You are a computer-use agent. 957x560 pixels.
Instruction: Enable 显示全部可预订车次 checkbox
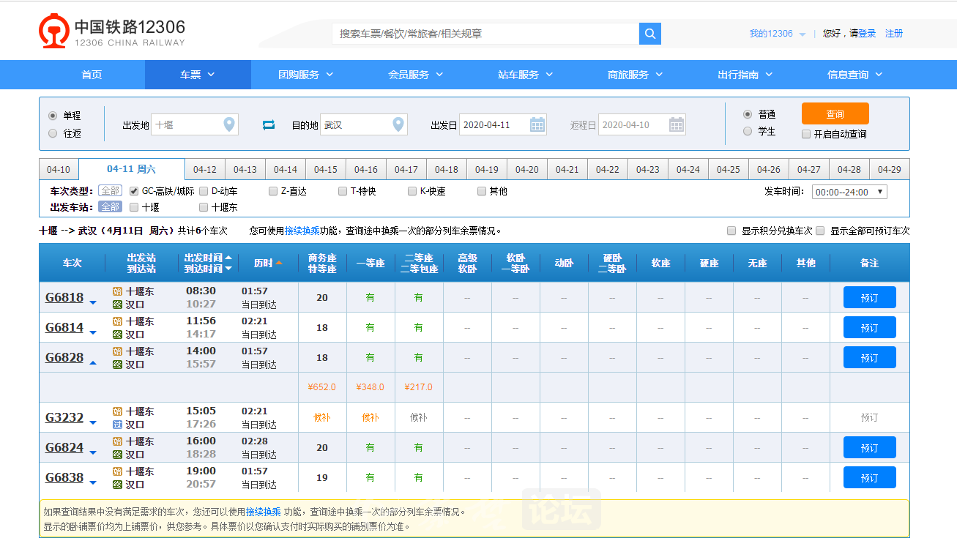click(820, 231)
